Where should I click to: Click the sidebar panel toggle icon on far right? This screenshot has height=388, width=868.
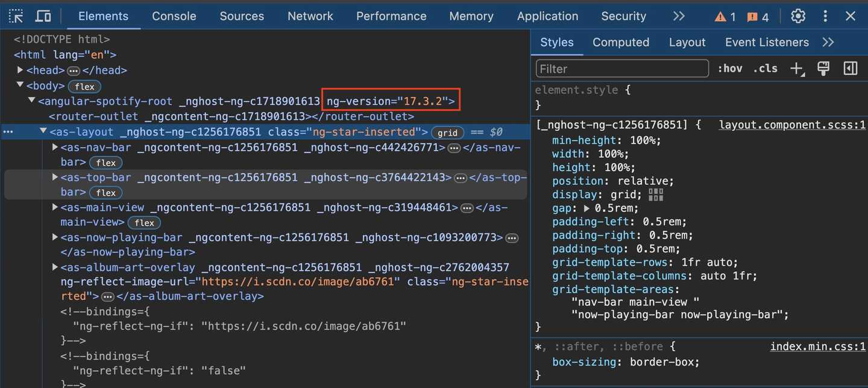[851, 68]
